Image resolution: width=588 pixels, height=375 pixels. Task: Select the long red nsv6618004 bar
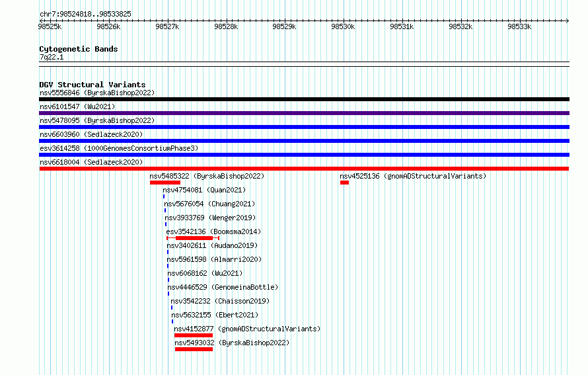coord(304,169)
